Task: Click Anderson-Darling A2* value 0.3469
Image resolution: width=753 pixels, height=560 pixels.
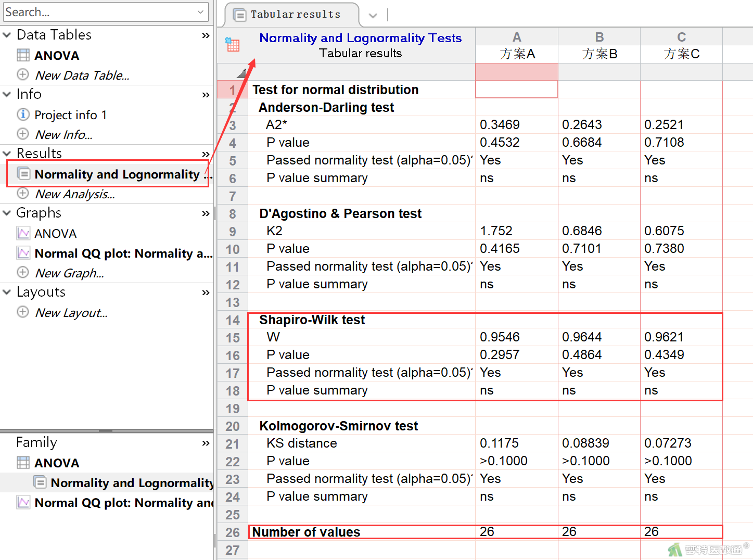Action: [500, 124]
